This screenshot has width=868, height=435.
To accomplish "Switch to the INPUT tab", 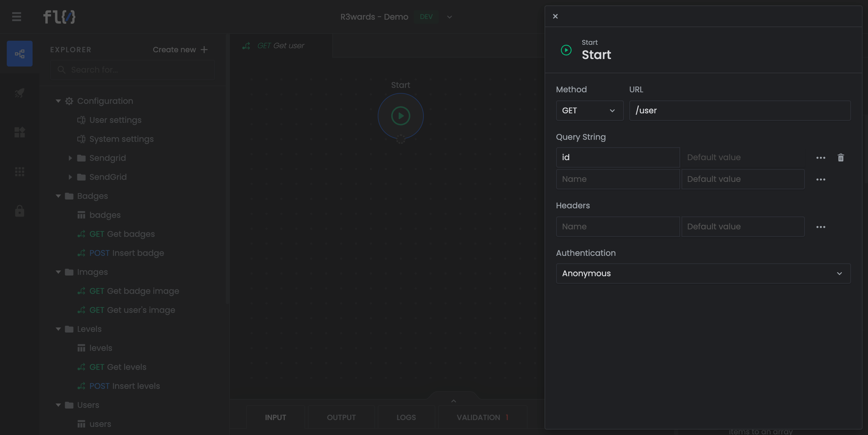I will [275, 417].
